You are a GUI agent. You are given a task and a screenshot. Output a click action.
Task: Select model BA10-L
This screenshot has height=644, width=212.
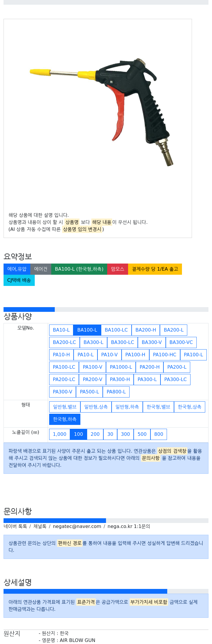click(x=61, y=330)
